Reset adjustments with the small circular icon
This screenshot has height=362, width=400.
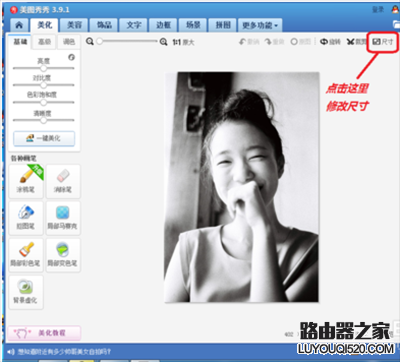pos(71,57)
